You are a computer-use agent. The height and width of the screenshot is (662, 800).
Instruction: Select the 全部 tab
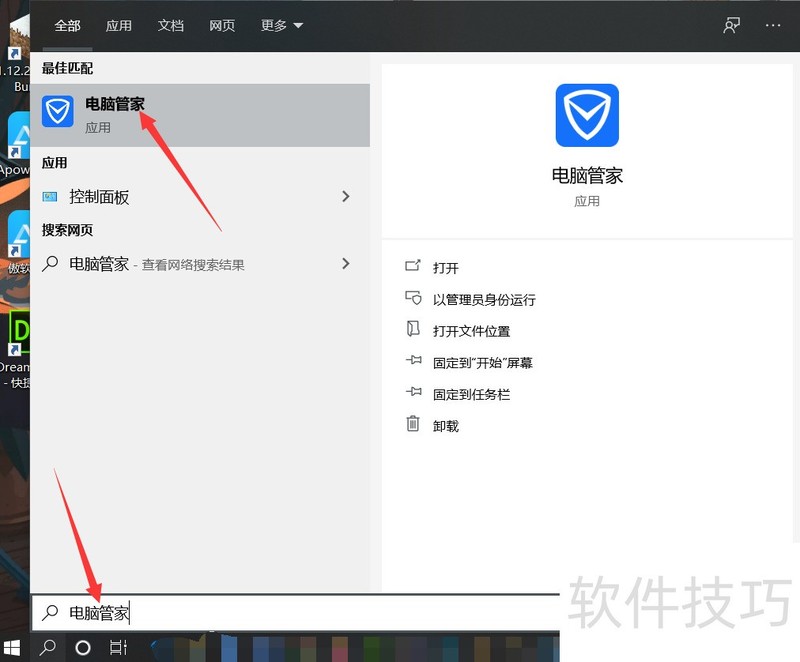pyautogui.click(x=67, y=26)
